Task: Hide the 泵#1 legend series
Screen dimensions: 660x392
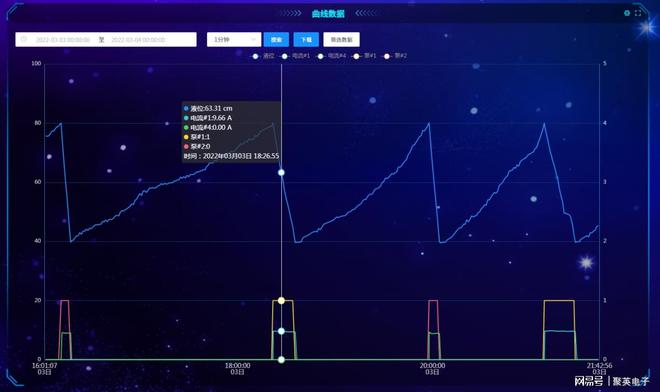Action: click(365, 56)
